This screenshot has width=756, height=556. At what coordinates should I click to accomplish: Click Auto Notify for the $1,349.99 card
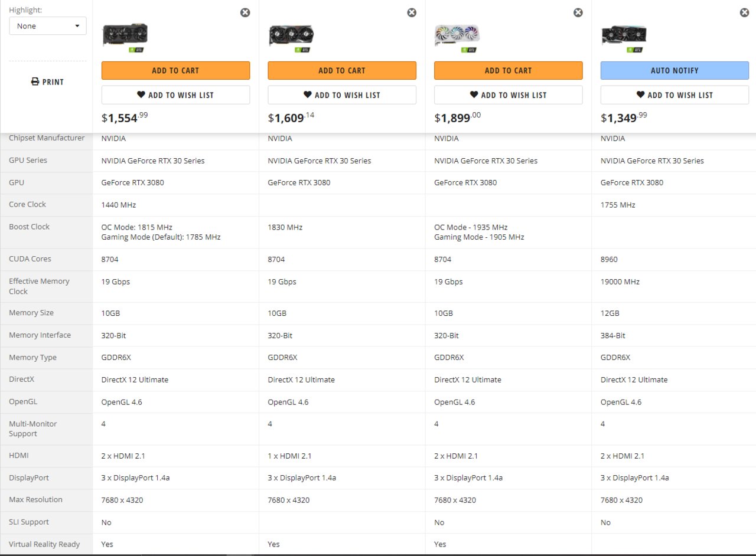pyautogui.click(x=674, y=70)
